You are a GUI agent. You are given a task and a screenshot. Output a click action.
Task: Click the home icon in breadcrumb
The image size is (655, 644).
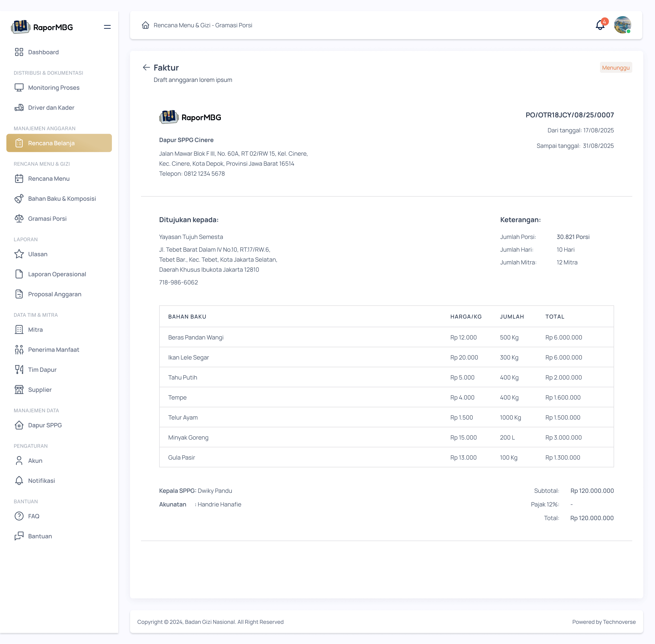point(145,25)
